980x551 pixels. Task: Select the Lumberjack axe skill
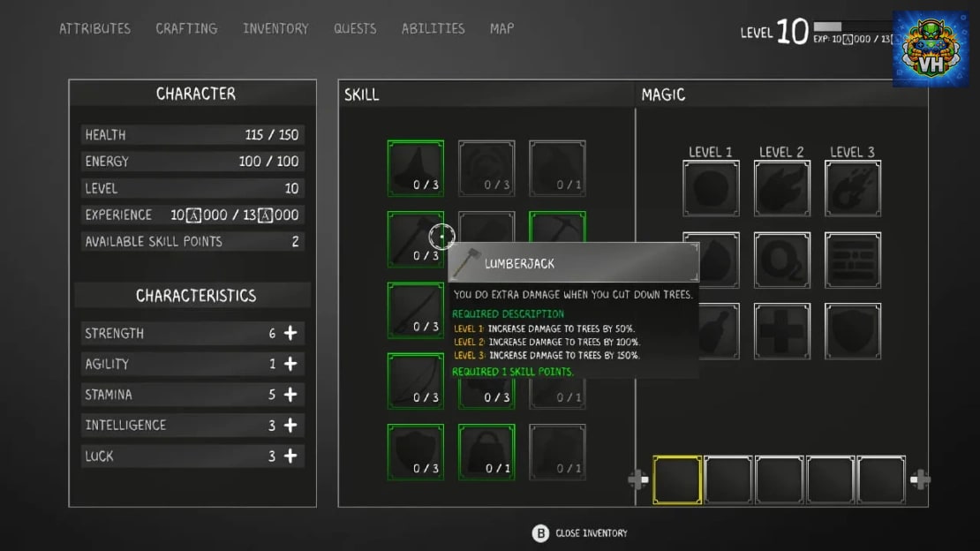(416, 239)
